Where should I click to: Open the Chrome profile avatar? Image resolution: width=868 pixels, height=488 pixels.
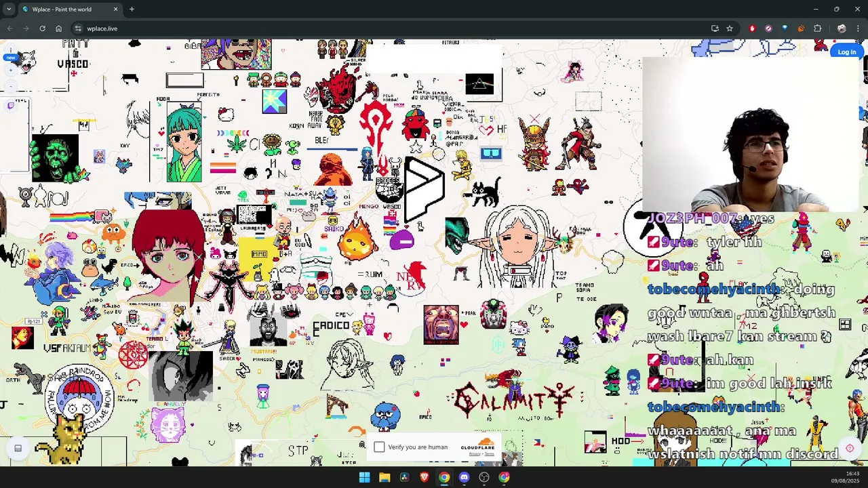point(842,28)
